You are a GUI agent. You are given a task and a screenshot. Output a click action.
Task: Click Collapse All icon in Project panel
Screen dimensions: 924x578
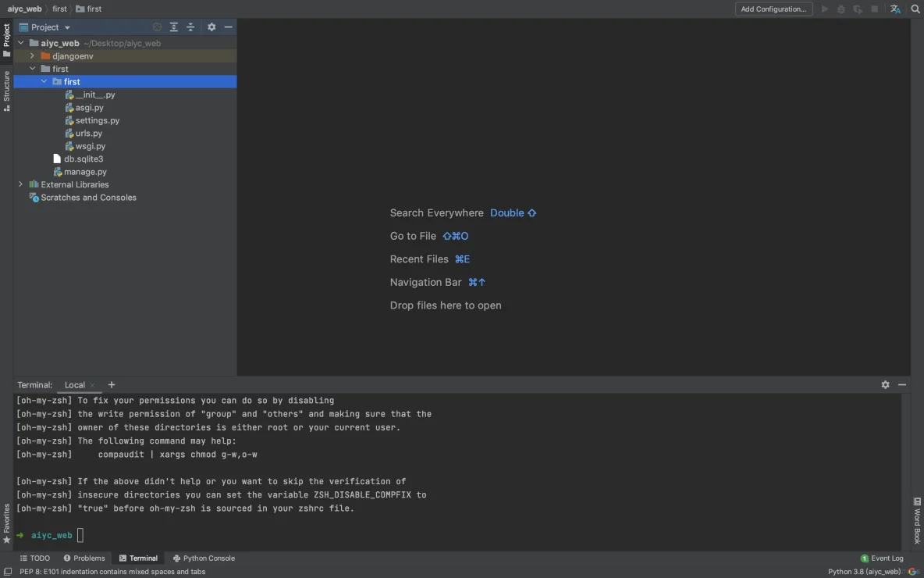(190, 27)
